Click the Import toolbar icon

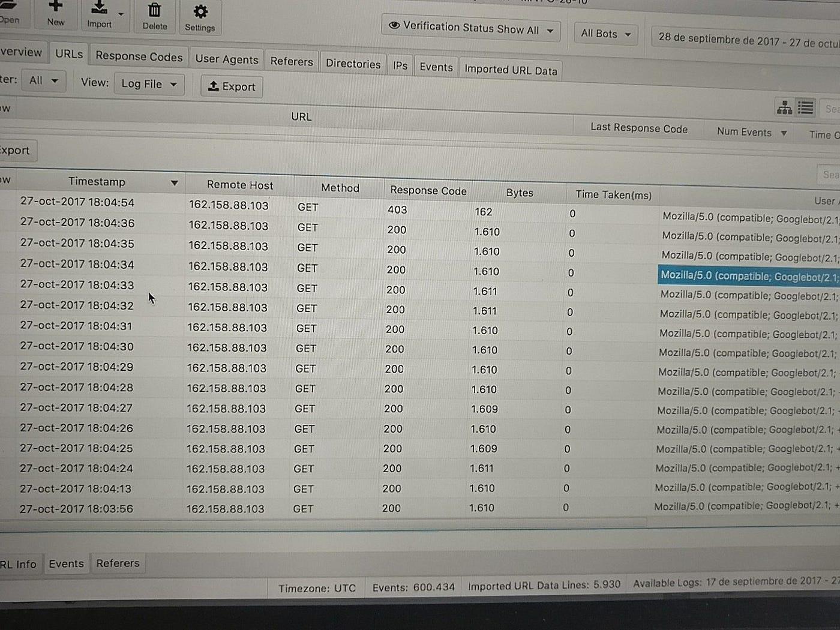(x=99, y=8)
